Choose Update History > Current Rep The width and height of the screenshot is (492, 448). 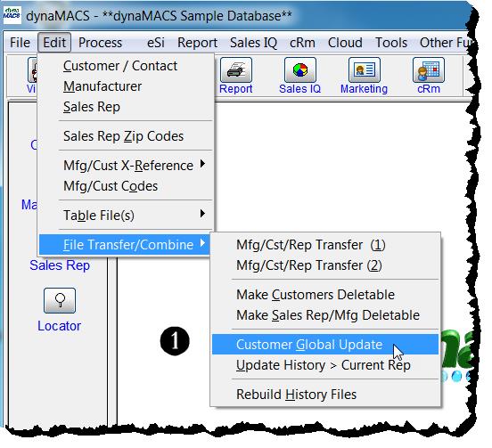325,365
